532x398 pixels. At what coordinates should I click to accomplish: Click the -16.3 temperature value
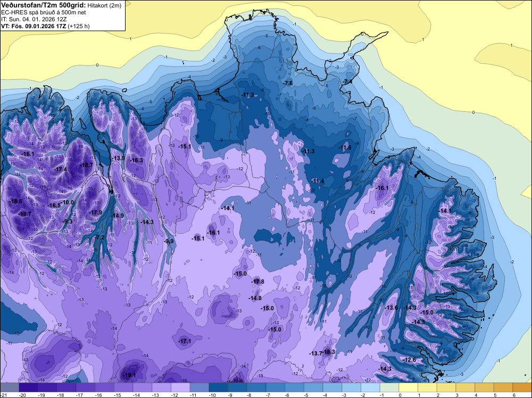(136, 160)
